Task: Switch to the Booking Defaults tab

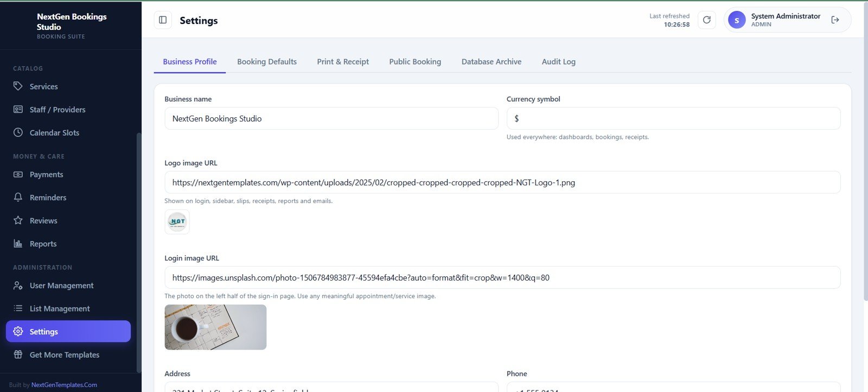Action: 267,62
